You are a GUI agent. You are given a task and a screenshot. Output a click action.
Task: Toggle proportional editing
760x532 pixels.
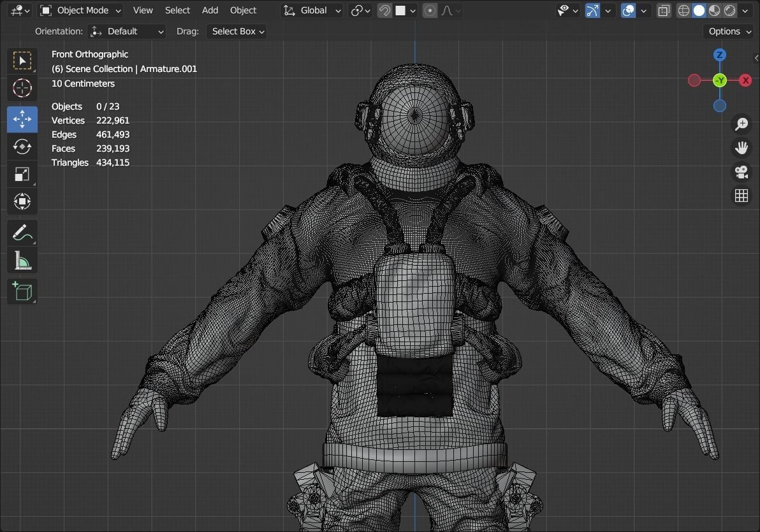pyautogui.click(x=430, y=10)
